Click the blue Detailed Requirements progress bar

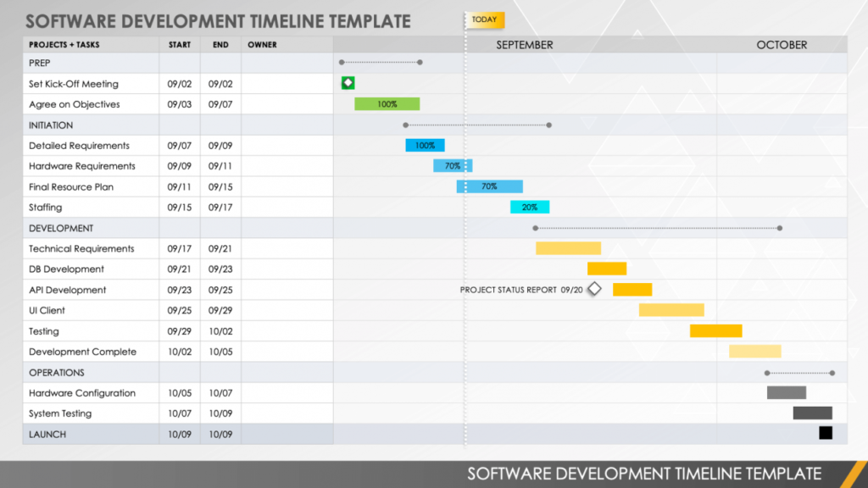[x=424, y=145]
